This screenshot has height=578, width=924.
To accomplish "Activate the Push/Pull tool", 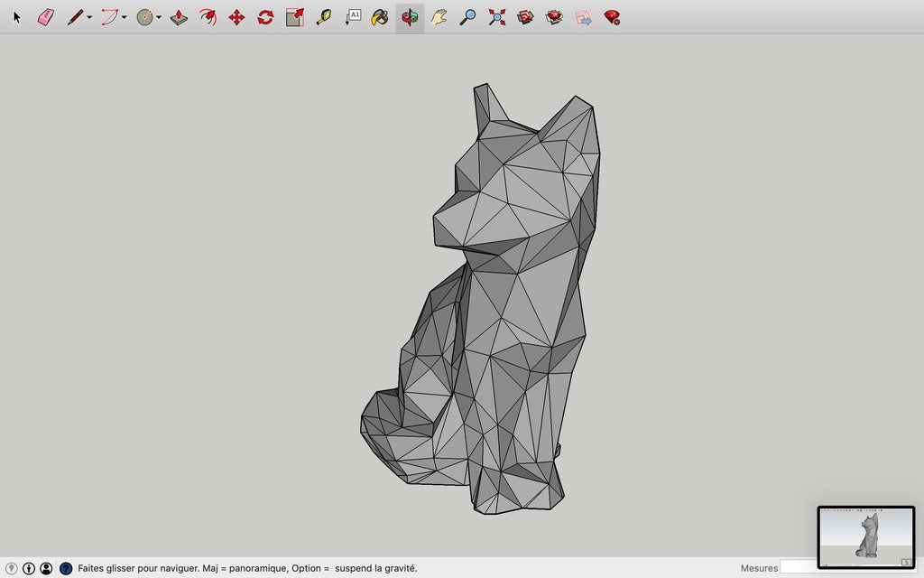I will tap(180, 16).
